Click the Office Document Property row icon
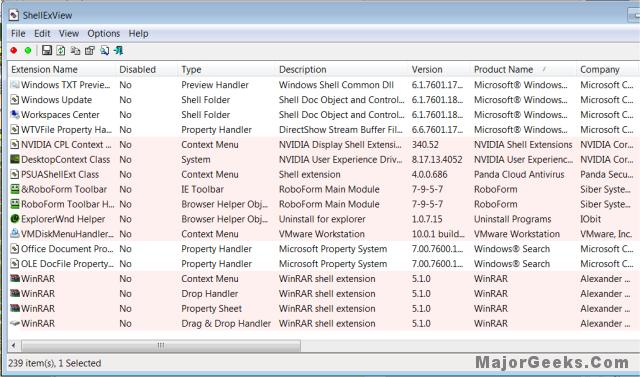 click(x=15, y=249)
